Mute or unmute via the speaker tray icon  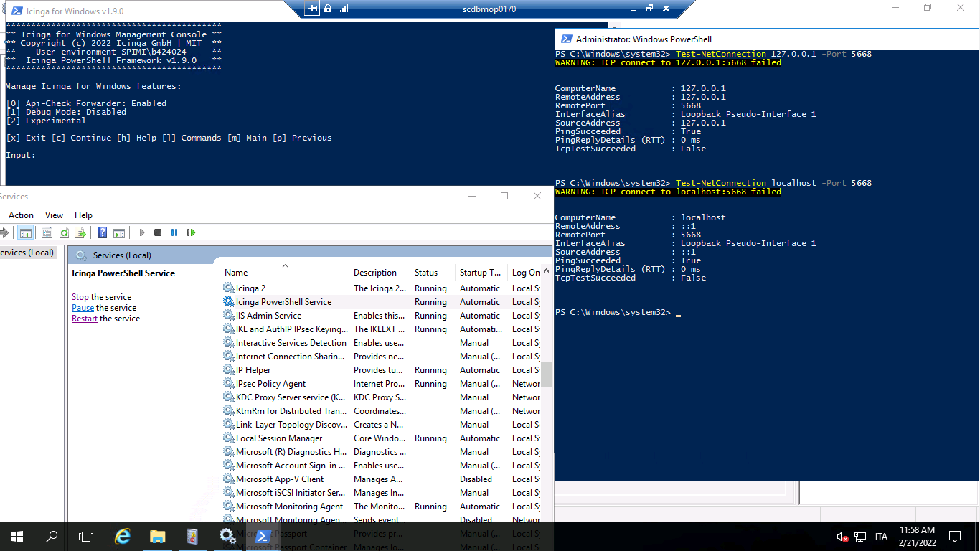tap(841, 536)
